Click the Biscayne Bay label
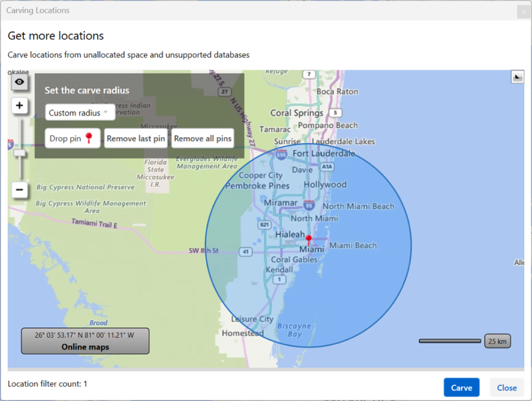This screenshot has width=532, height=401. (294, 330)
